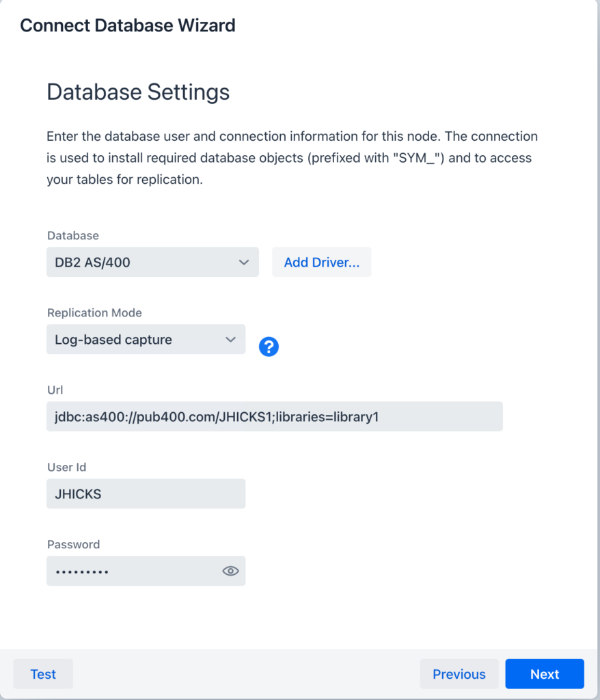The width and height of the screenshot is (600, 700).
Task: Advance with the Next button
Action: click(x=544, y=673)
